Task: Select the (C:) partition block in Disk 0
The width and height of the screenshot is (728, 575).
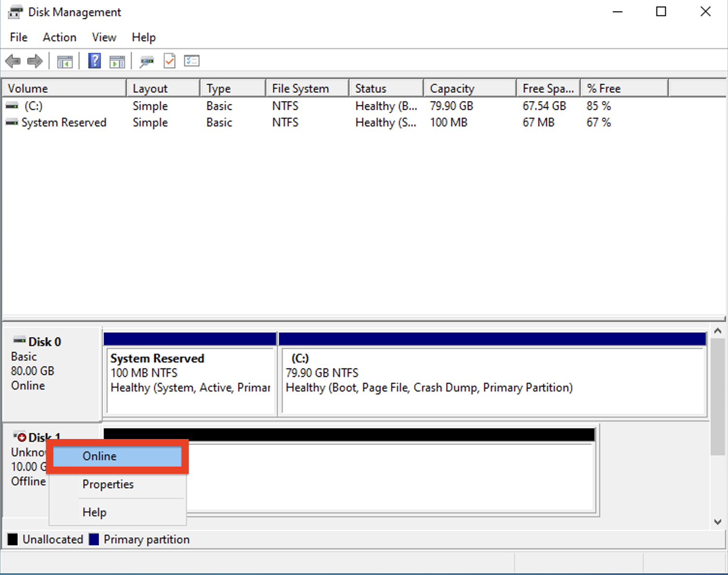Action: coord(493,374)
